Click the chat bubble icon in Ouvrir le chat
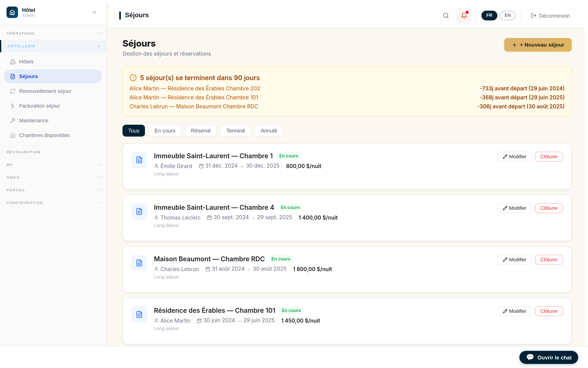 pyautogui.click(x=530, y=357)
